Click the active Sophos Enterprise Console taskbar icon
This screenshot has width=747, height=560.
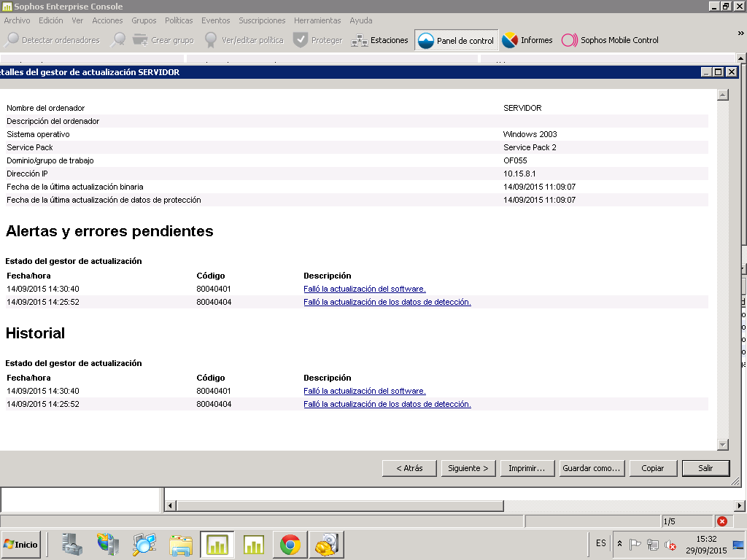(217, 544)
